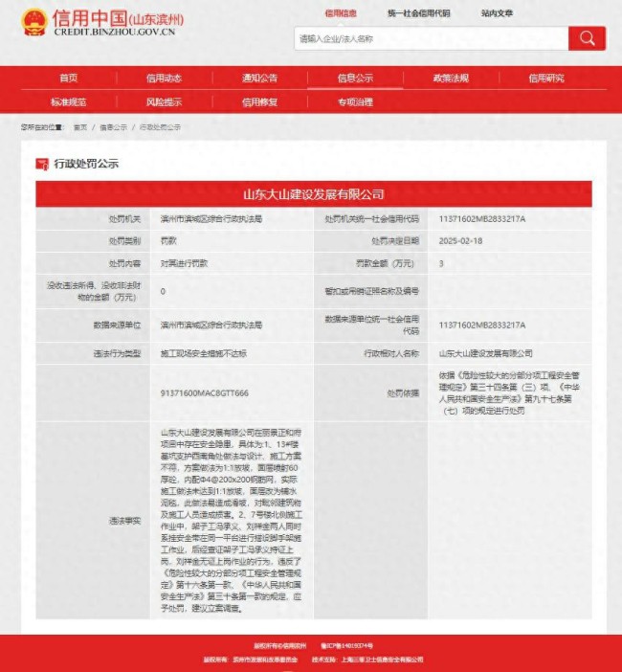Screen dimensions: 622x672
Task: Click the 数据来源单位统一社会信用代码 value 11371602MB2833217A
Action: point(482,325)
